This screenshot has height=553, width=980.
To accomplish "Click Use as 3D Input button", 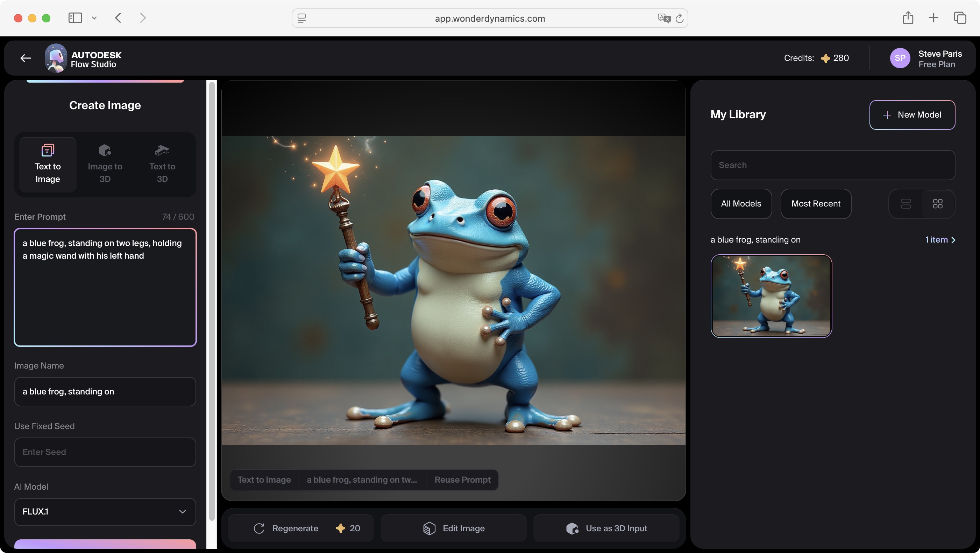I will click(x=606, y=528).
